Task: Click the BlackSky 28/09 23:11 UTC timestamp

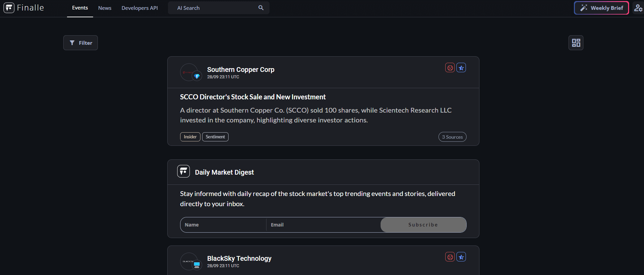Action: [223, 266]
